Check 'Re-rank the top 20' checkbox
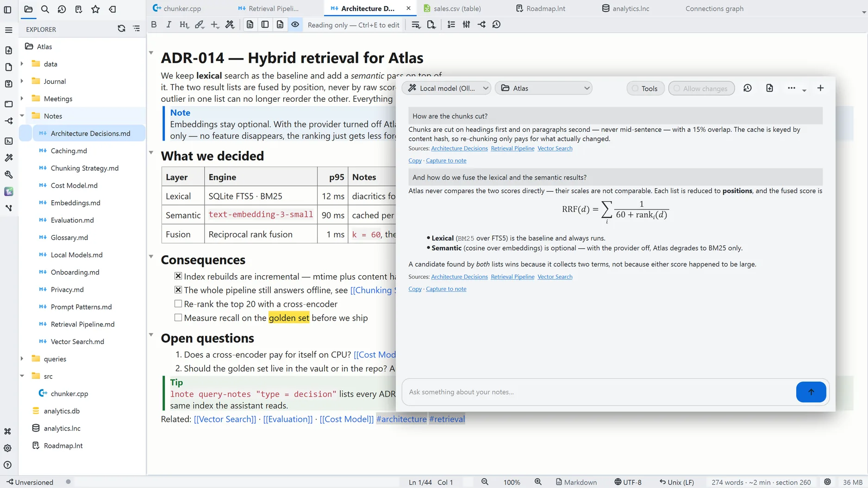This screenshot has width=868, height=488. click(178, 304)
